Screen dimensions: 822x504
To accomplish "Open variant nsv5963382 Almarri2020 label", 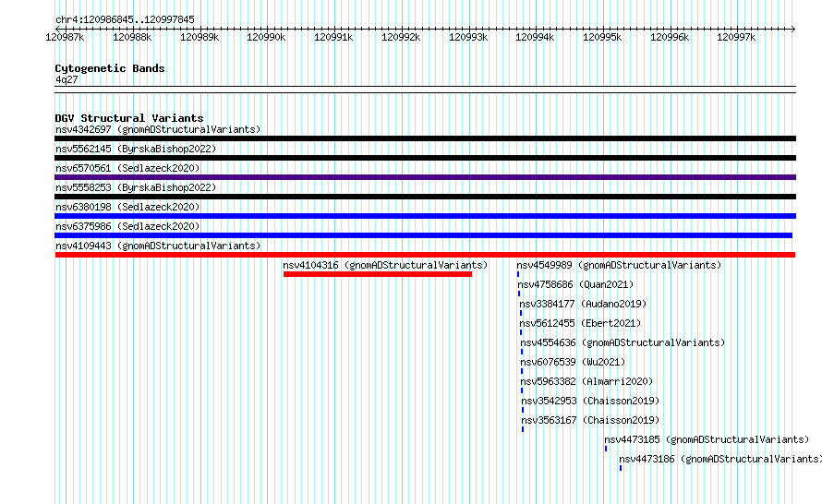I will [586, 381].
